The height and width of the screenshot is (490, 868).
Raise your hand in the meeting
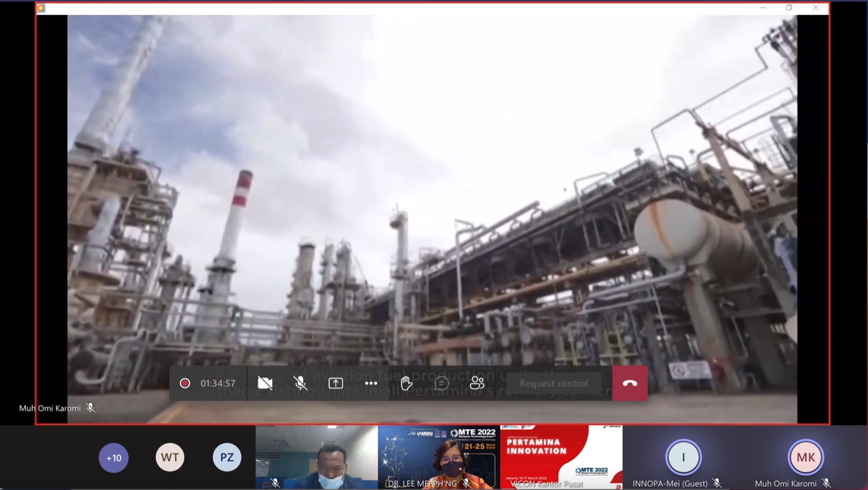pos(406,383)
